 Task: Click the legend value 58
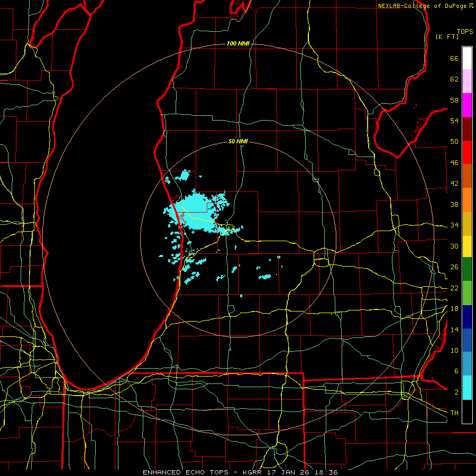(x=454, y=100)
